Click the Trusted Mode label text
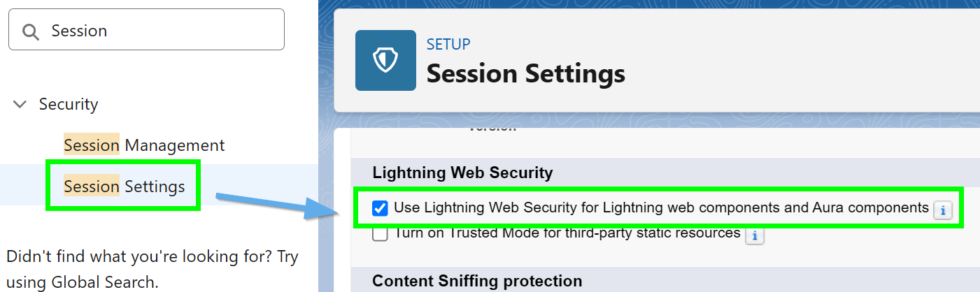The image size is (980, 292). [567, 233]
